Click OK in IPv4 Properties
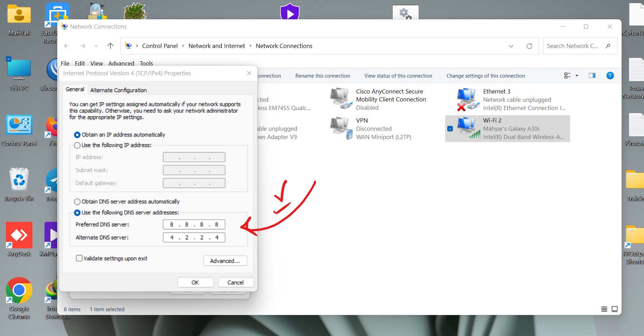 tap(195, 283)
